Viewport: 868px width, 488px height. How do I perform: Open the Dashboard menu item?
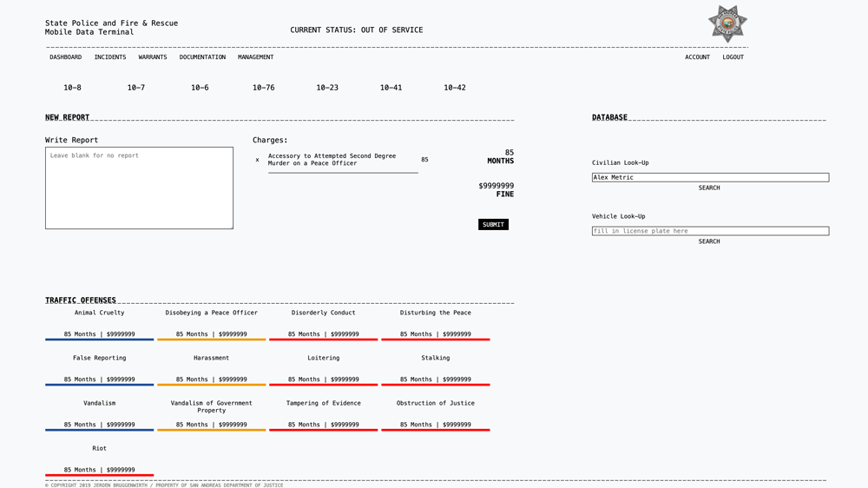click(65, 57)
